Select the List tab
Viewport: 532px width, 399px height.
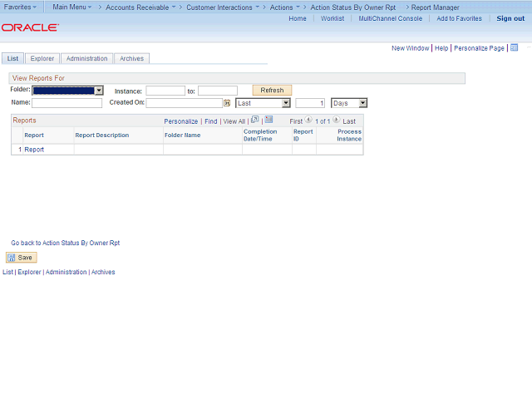click(x=12, y=58)
